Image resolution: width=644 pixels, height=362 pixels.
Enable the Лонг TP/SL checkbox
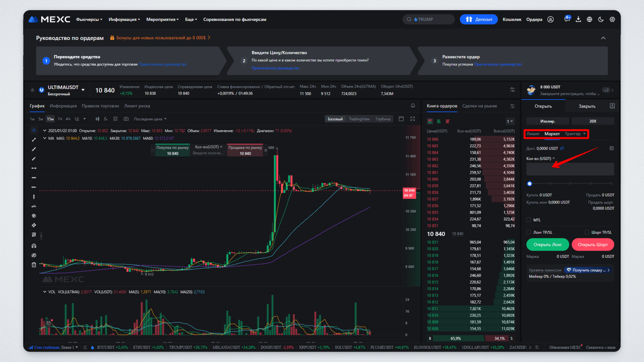point(529,232)
